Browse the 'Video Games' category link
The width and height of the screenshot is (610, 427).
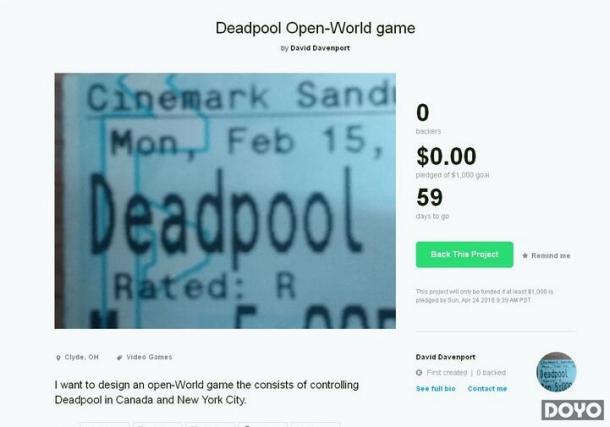(x=149, y=357)
